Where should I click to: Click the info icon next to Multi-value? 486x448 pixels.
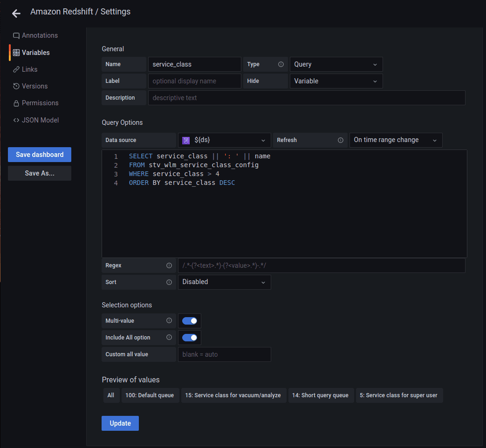(x=169, y=321)
